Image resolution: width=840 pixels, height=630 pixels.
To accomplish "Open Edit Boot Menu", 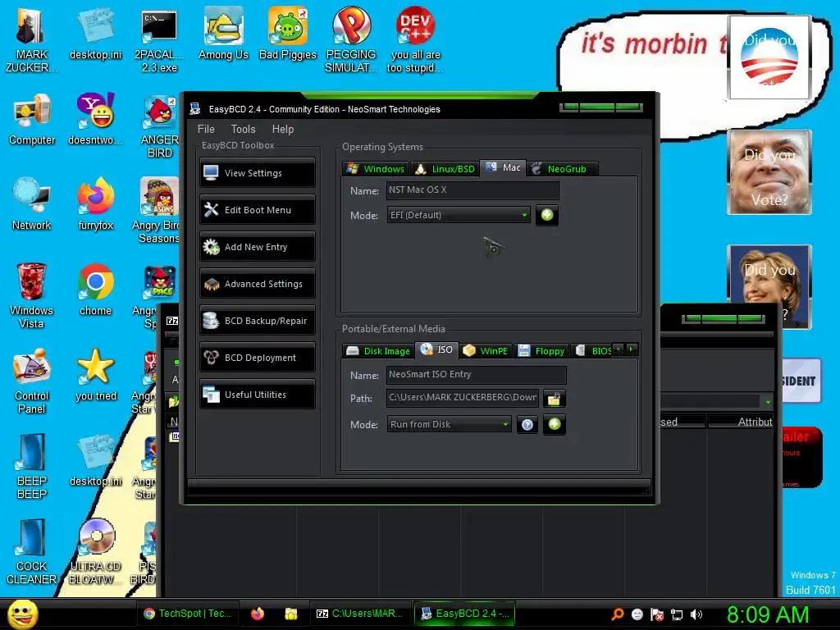I will pos(257,210).
